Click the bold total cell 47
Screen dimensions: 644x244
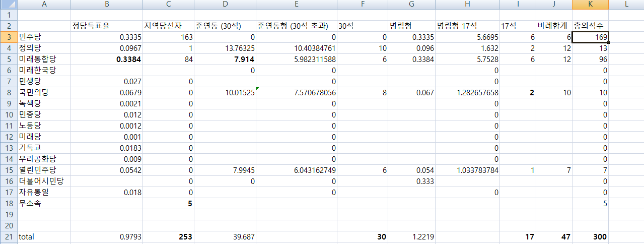pyautogui.click(x=554, y=236)
